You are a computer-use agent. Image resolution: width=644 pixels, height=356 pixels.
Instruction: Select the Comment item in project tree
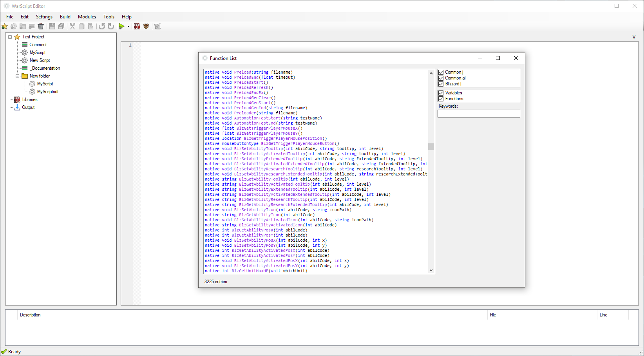pos(38,45)
